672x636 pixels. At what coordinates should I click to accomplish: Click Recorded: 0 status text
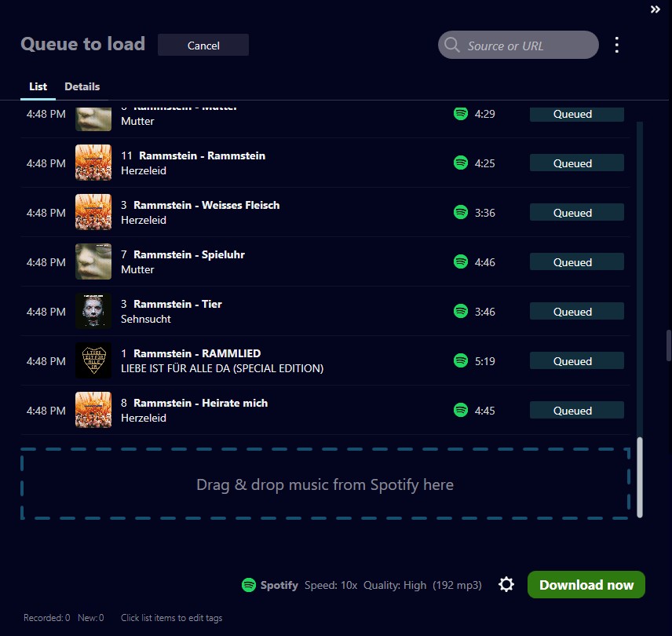click(x=47, y=618)
